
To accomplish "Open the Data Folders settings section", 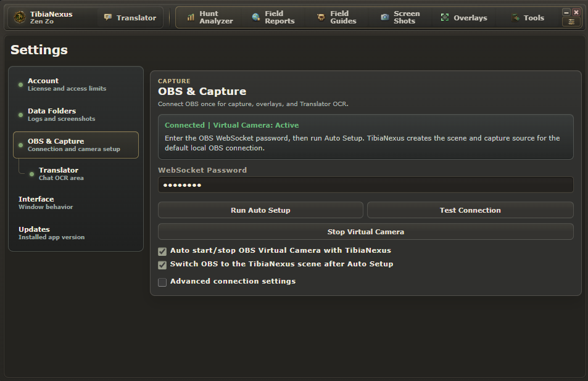I will (76, 115).
